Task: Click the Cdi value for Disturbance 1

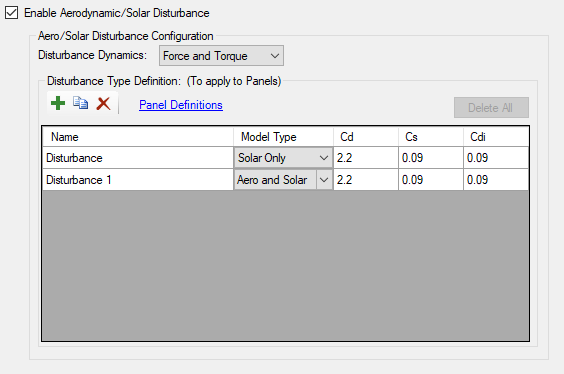Action: [496, 179]
